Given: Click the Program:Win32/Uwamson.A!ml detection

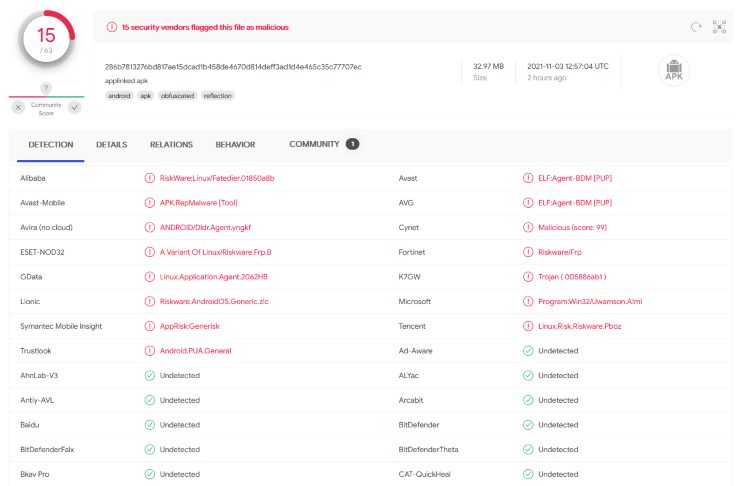Looking at the screenshot, I should click(590, 301).
